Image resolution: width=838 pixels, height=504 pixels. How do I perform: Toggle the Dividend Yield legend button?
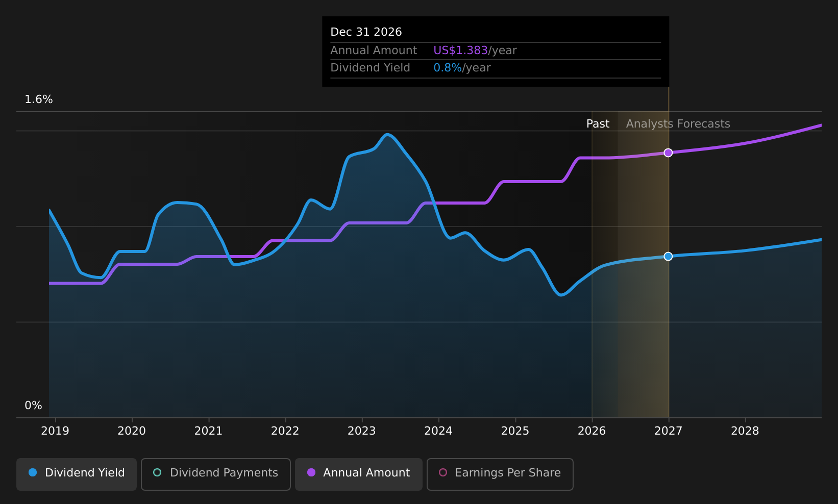click(77, 474)
